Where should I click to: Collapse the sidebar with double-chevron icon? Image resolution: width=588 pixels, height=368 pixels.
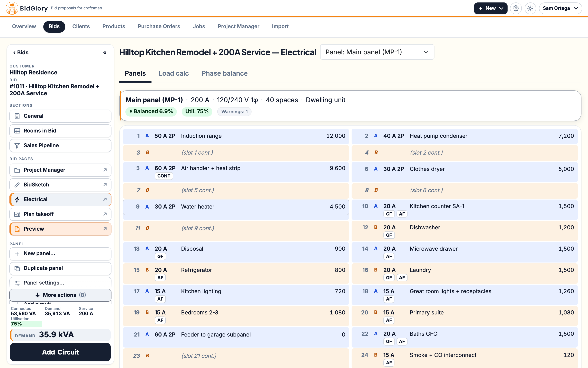[105, 53]
